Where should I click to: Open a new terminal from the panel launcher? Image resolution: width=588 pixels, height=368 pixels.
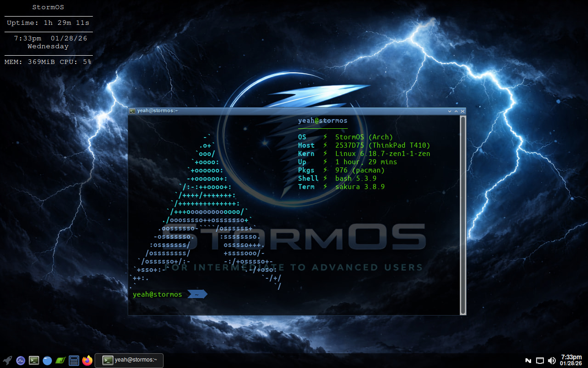point(34,361)
